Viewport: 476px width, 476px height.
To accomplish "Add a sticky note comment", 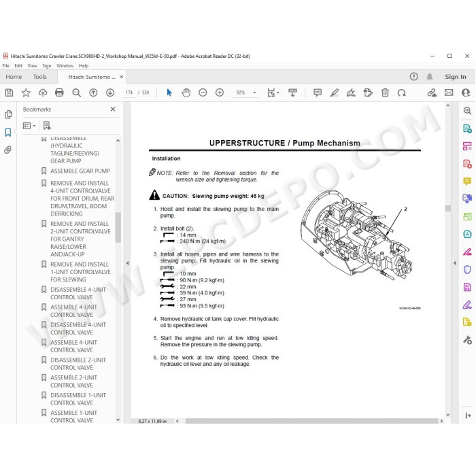I will pos(318,92).
